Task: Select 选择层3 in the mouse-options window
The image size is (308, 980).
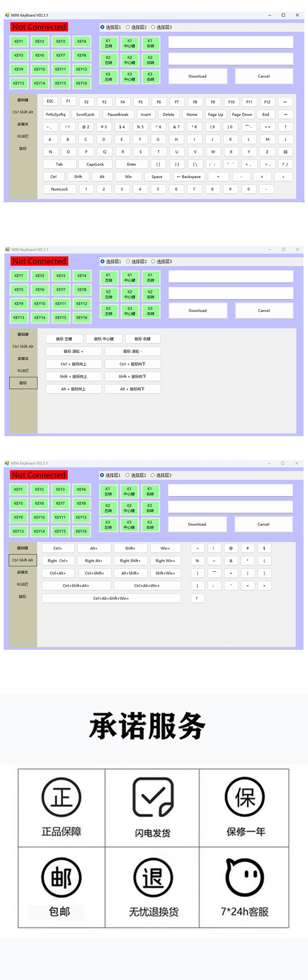Action: click(162, 261)
